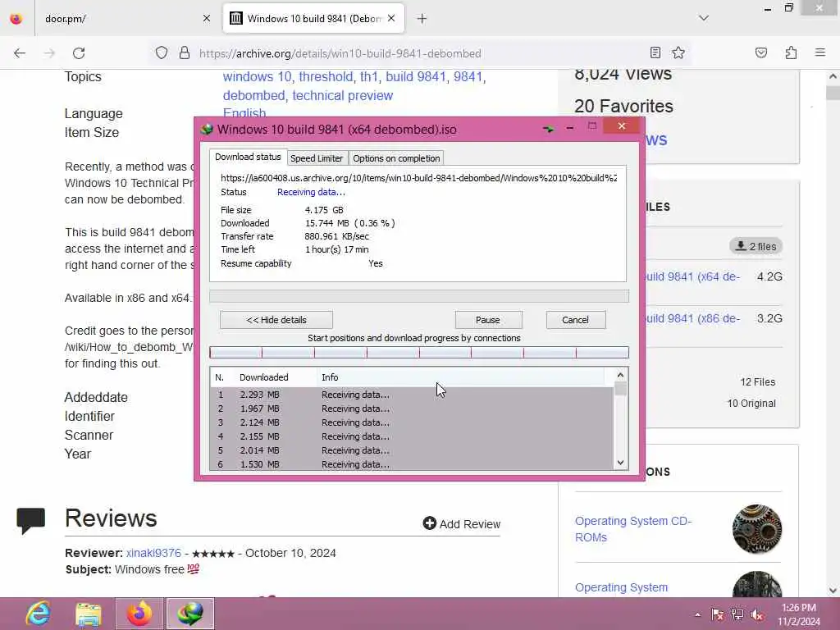The image size is (840, 630).
Task: Click Add Review button
Action: pyautogui.click(x=461, y=523)
